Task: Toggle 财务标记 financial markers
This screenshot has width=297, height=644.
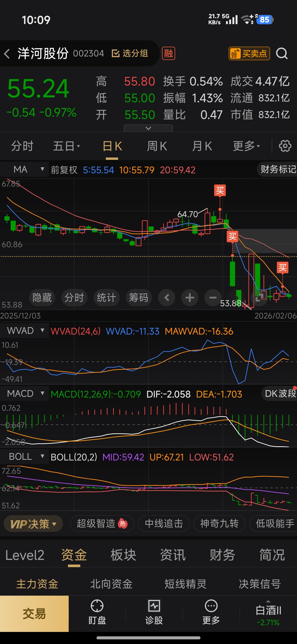Action: 278,170
